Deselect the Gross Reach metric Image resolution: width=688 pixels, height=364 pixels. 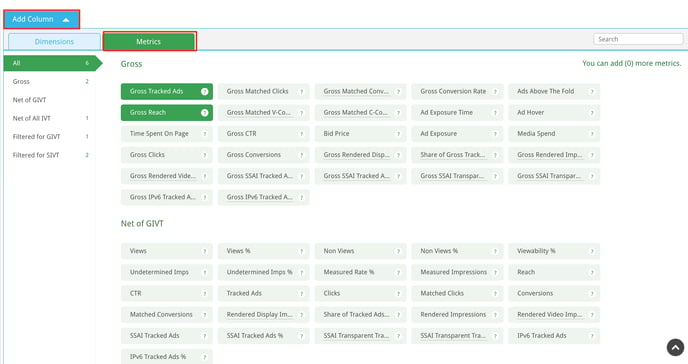pos(166,113)
